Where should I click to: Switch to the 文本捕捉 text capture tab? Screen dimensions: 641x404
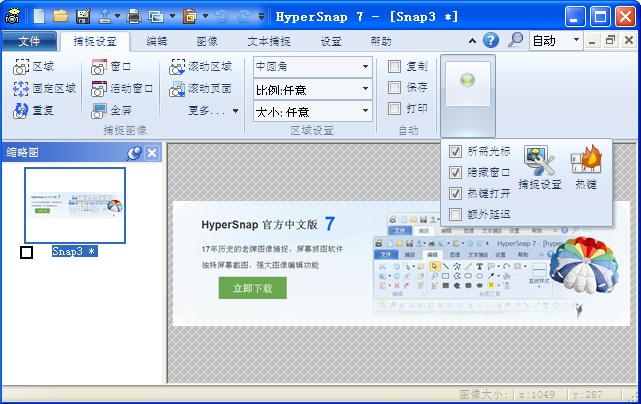click(x=269, y=41)
